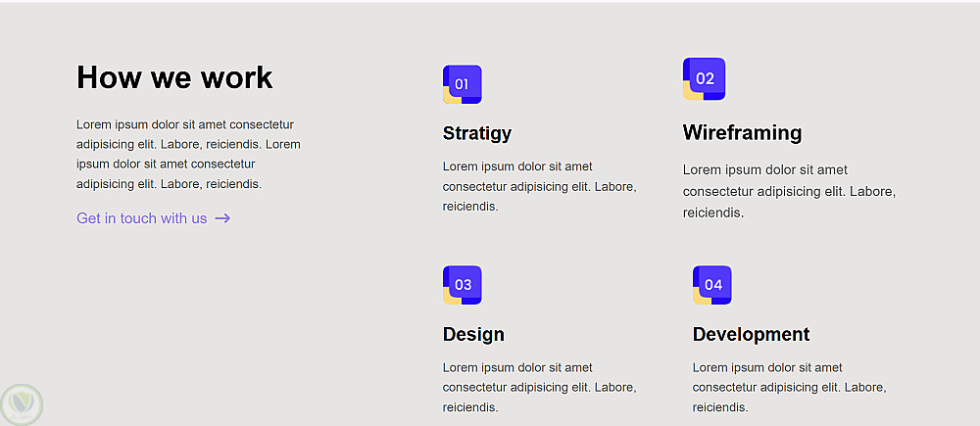Click the How we work title
This screenshot has width=980, height=426.
(x=174, y=77)
